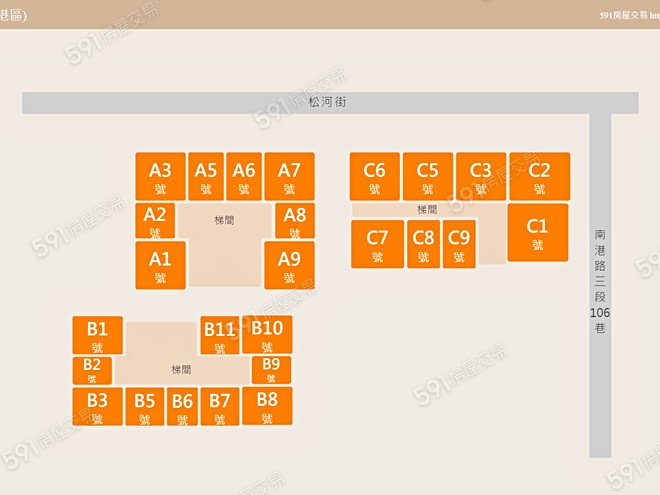Select unit C7 block
The width and height of the screenshot is (660, 495).
click(x=377, y=244)
